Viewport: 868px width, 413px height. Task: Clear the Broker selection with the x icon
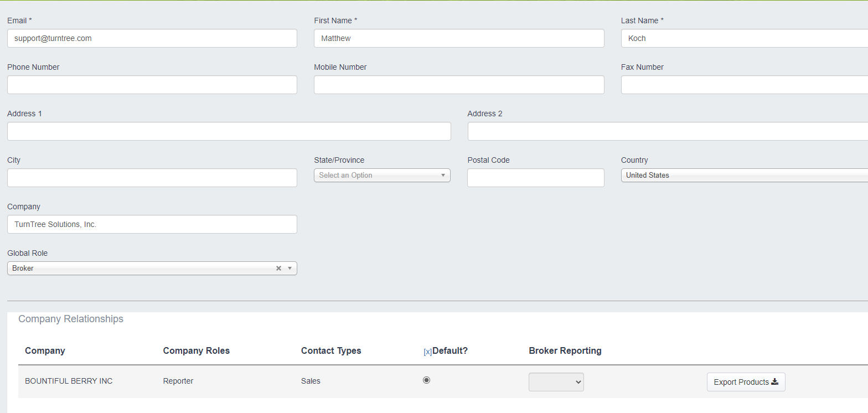pos(278,269)
